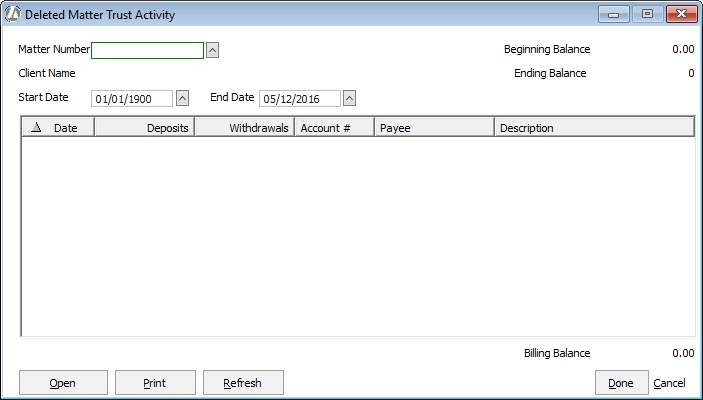Click the app logo icon in title bar
This screenshot has width=703, height=400.
pos(13,14)
